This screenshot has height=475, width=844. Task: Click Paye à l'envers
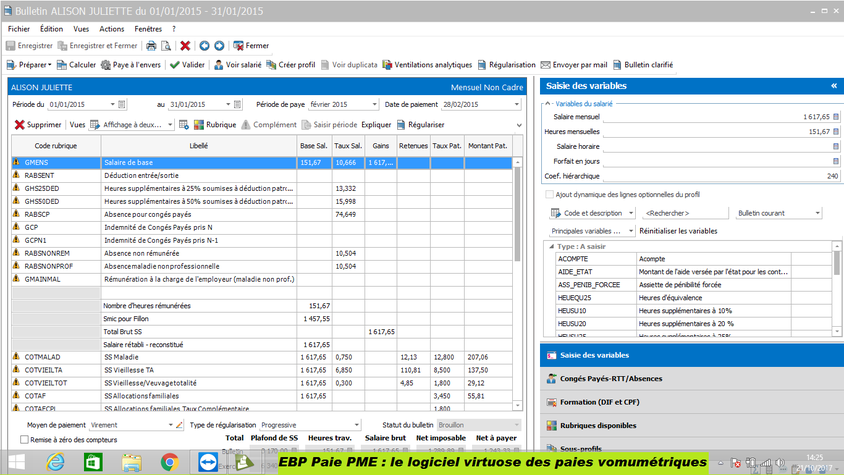(131, 65)
